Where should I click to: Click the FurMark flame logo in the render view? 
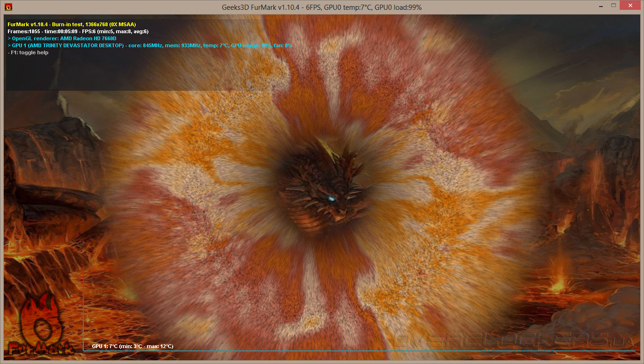[x=41, y=324]
